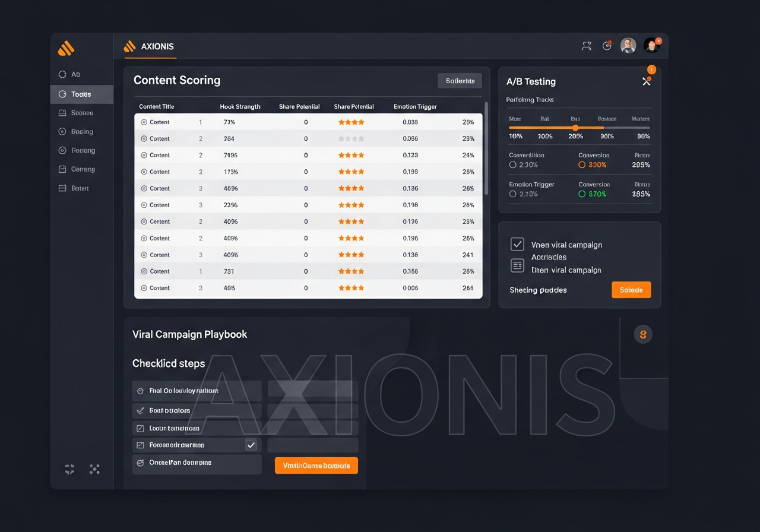Open the gray-haired user profile avatar
This screenshot has height=532, width=760.
tap(628, 46)
